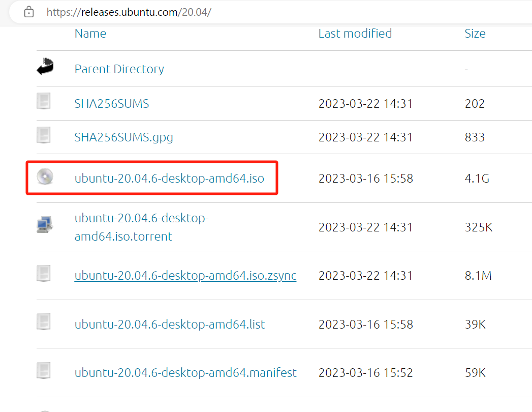Open the SHA256SUMS.gpg link
The width and height of the screenshot is (532, 412).
pyautogui.click(x=123, y=137)
